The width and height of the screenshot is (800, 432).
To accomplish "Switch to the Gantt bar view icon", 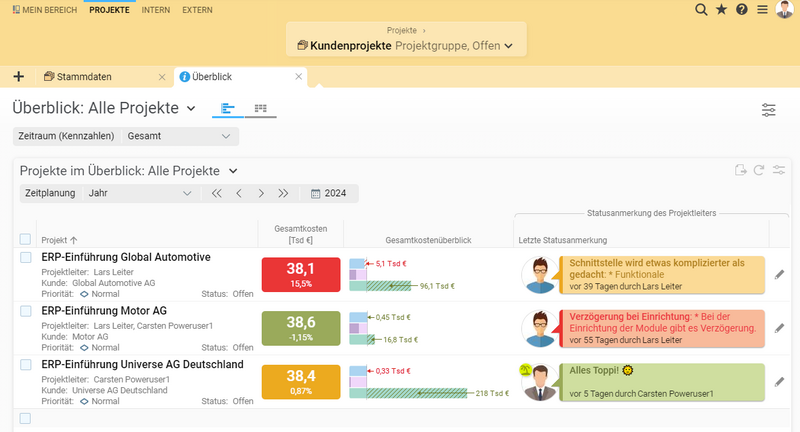I will [x=228, y=108].
